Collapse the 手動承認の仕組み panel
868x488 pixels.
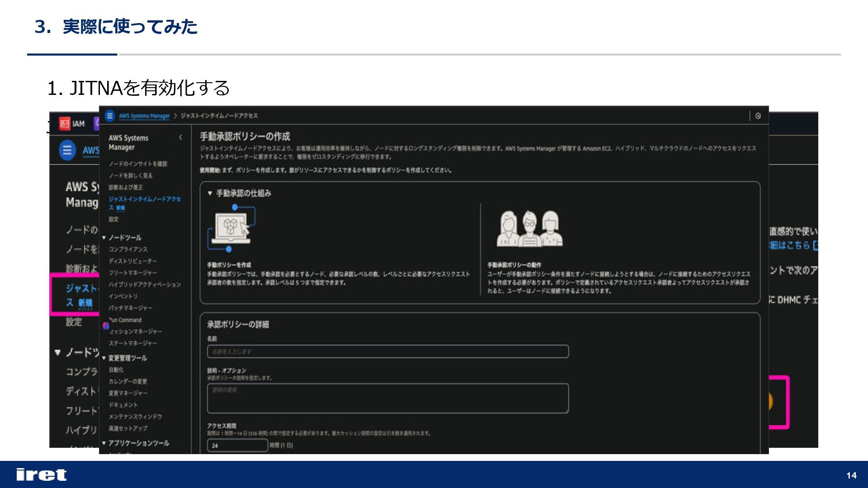210,193
